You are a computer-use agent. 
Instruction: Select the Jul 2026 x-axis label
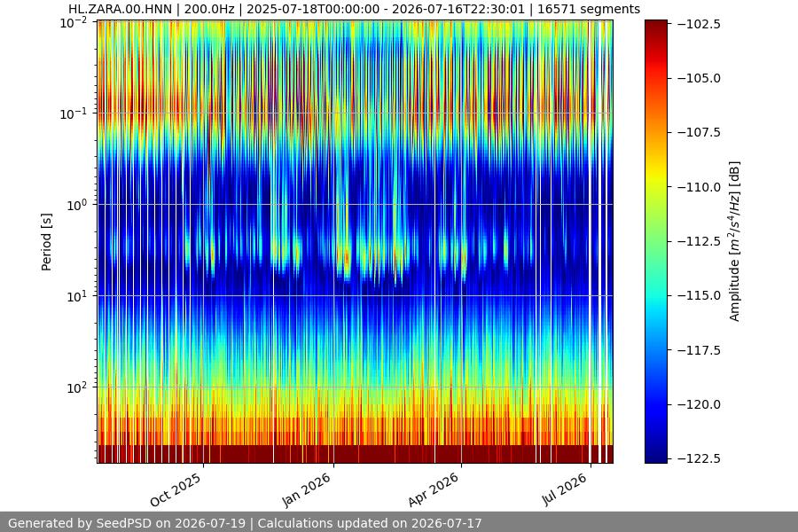565,489
